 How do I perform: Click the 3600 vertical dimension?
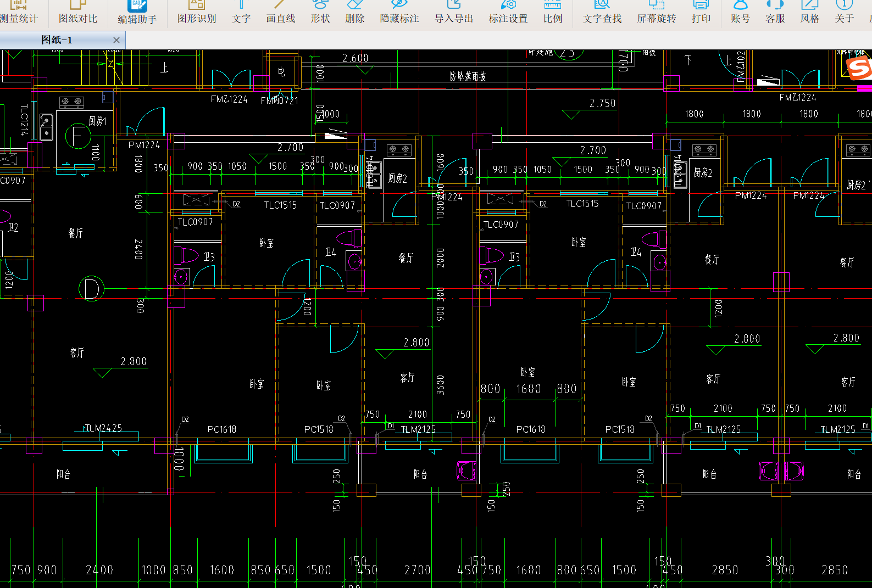click(x=441, y=385)
